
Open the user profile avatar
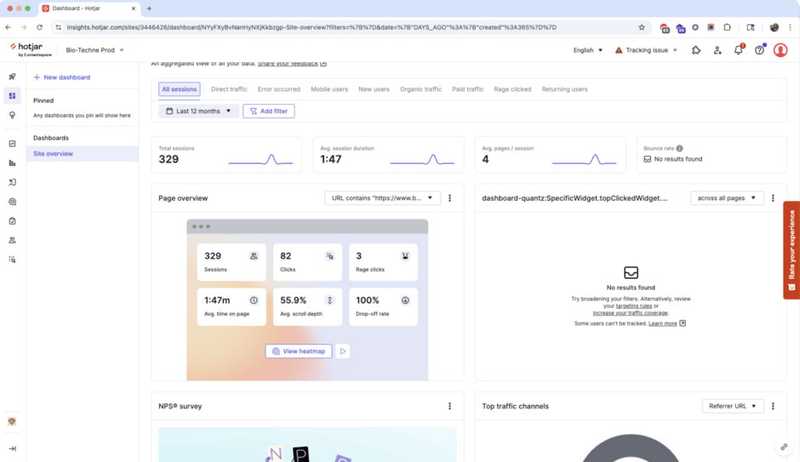coord(781,50)
